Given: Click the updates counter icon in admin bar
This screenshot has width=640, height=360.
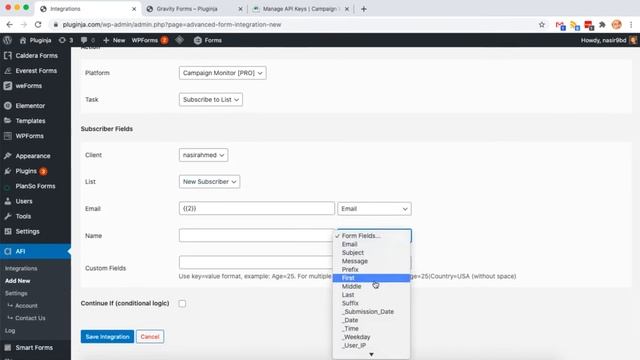Looking at the screenshot, I should coord(66,40).
